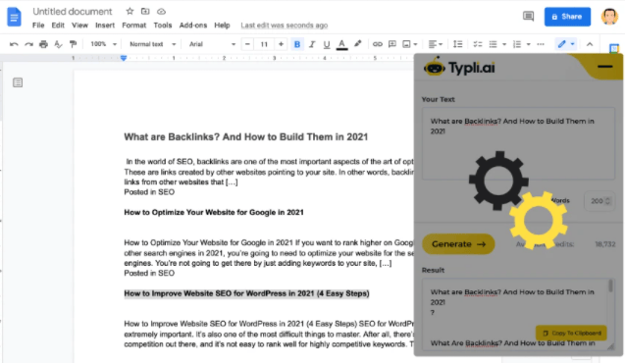The height and width of the screenshot is (364, 625).
Task: Apply a numbered list
Action: click(x=517, y=44)
